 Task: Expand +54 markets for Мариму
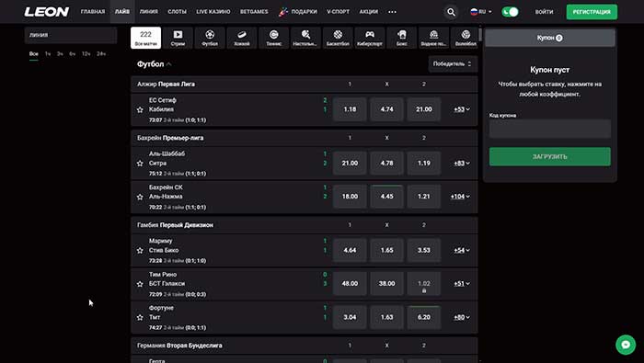pos(462,250)
